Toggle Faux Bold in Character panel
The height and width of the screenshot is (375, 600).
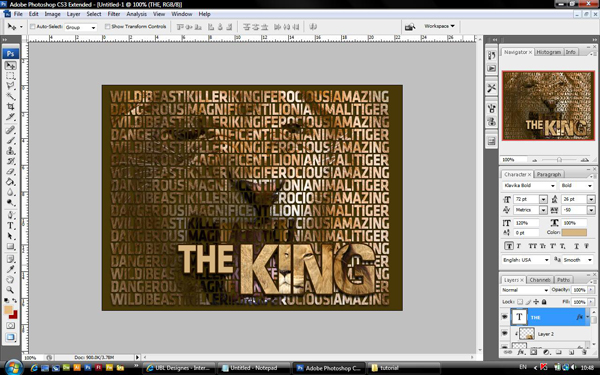[x=509, y=246]
